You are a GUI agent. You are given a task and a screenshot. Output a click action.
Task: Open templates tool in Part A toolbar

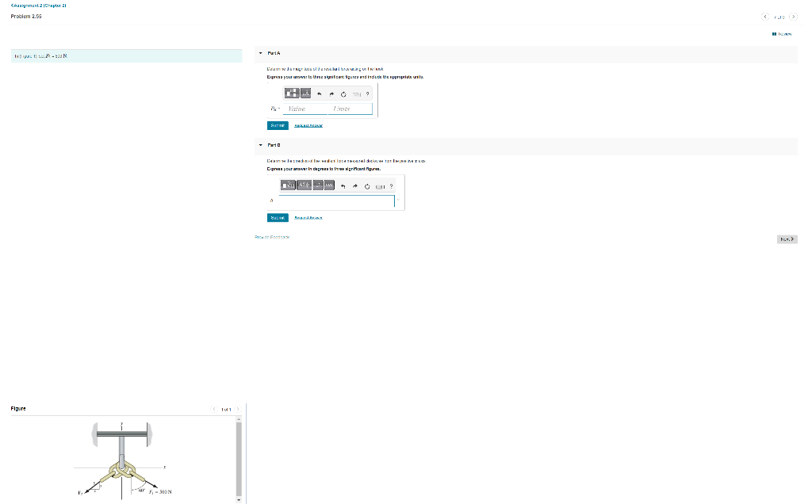point(292,94)
